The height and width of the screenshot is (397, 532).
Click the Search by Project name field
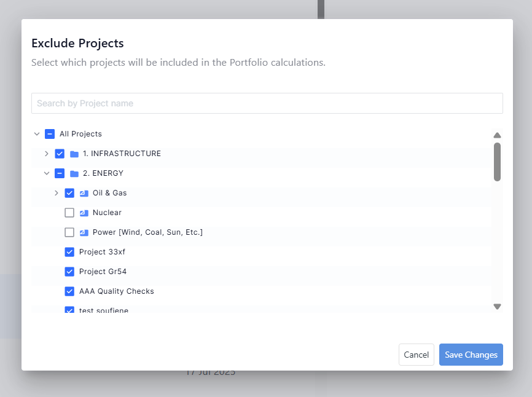pos(267,103)
